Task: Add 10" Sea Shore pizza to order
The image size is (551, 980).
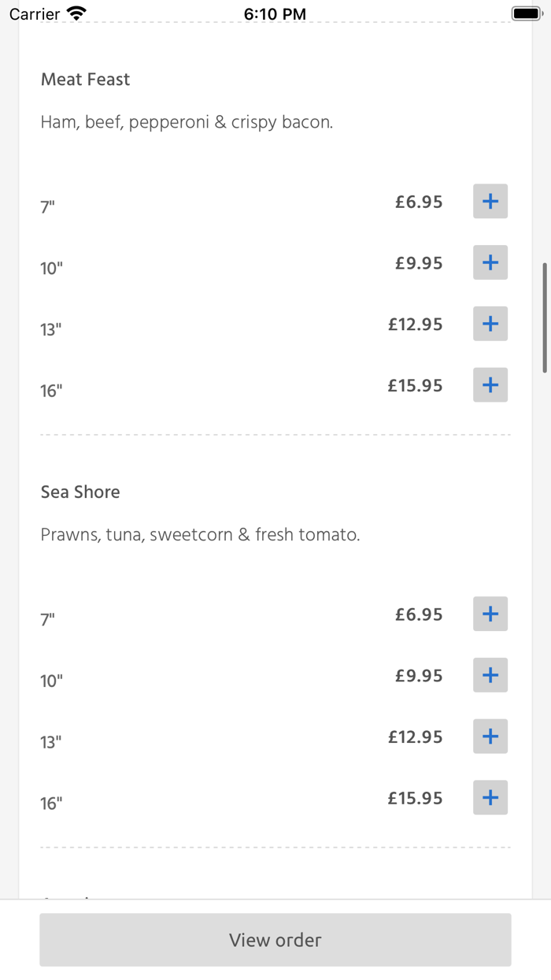Action: pyautogui.click(x=490, y=675)
